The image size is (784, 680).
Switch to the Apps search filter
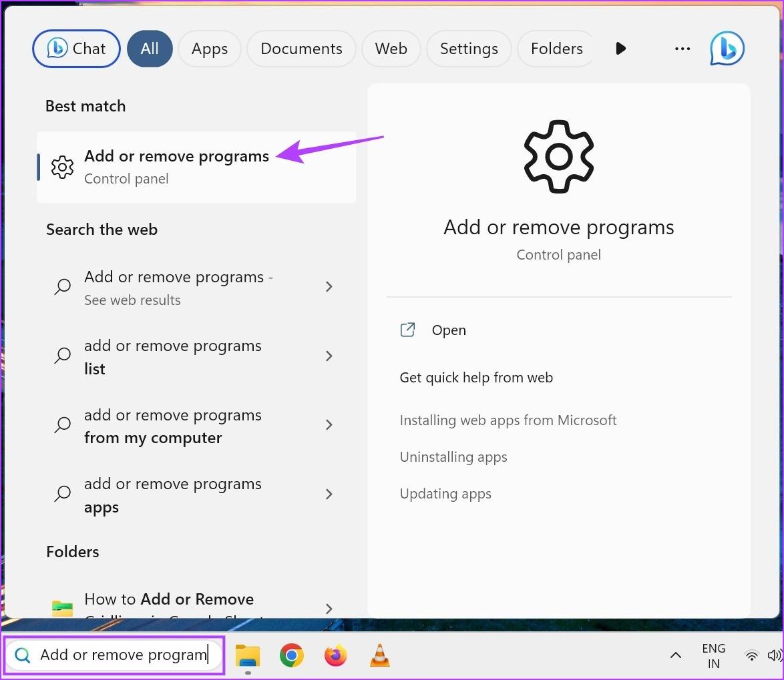(x=209, y=48)
